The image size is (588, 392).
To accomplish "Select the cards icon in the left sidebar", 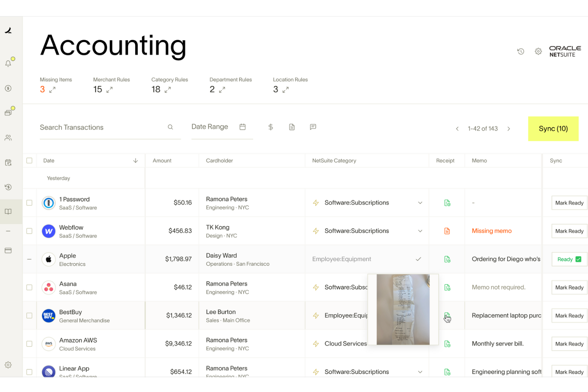I will (x=8, y=112).
